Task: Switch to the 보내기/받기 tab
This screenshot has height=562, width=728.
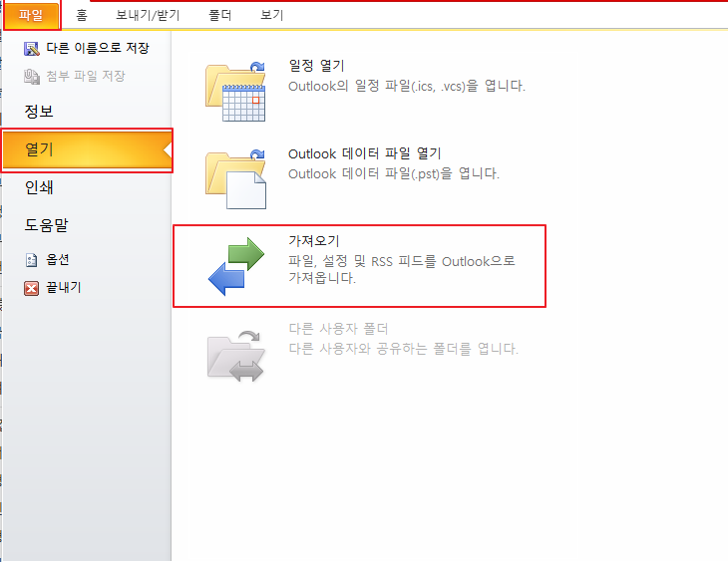Action: point(148,15)
